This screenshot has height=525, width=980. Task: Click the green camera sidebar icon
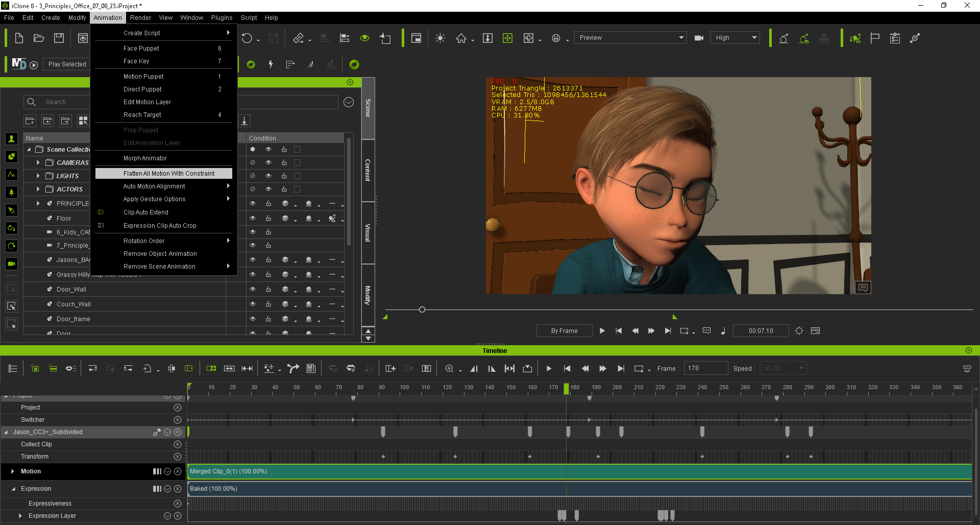tap(11, 264)
